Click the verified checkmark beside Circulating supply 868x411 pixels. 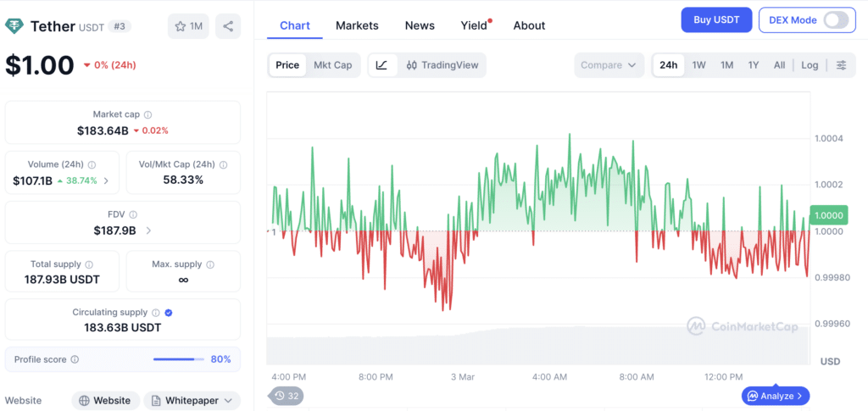pyautogui.click(x=169, y=313)
